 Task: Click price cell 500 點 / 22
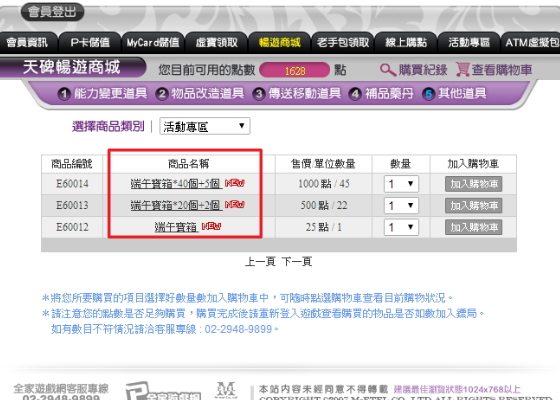pos(324,205)
